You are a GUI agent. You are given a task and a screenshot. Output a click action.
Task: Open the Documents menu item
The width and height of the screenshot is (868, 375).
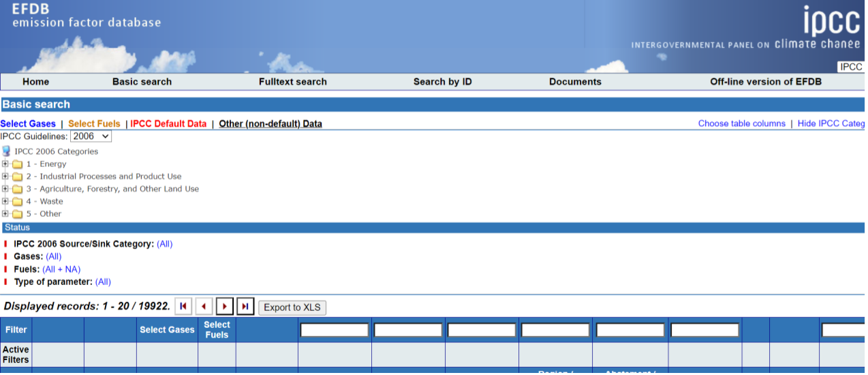575,82
